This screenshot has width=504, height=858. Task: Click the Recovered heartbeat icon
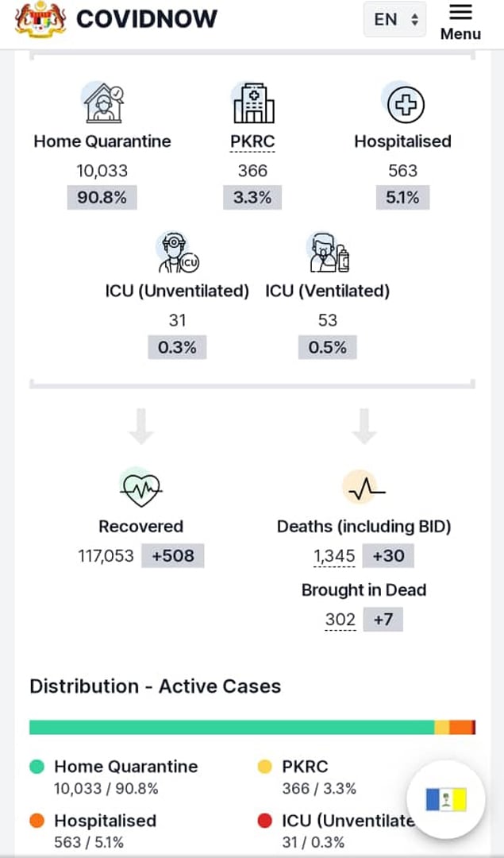pyautogui.click(x=140, y=486)
